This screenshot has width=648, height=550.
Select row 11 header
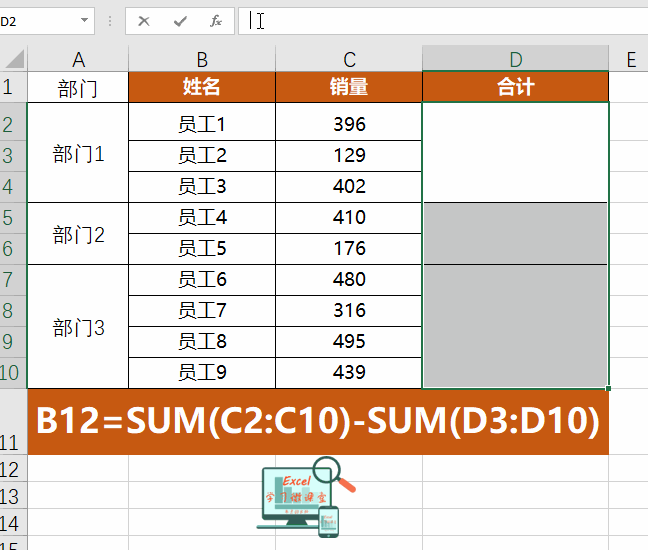point(12,421)
